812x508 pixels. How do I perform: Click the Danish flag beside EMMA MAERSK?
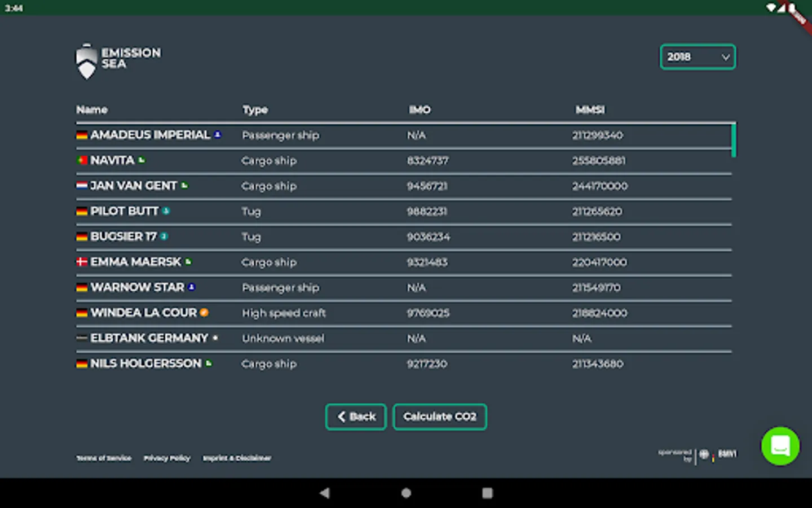coord(82,262)
